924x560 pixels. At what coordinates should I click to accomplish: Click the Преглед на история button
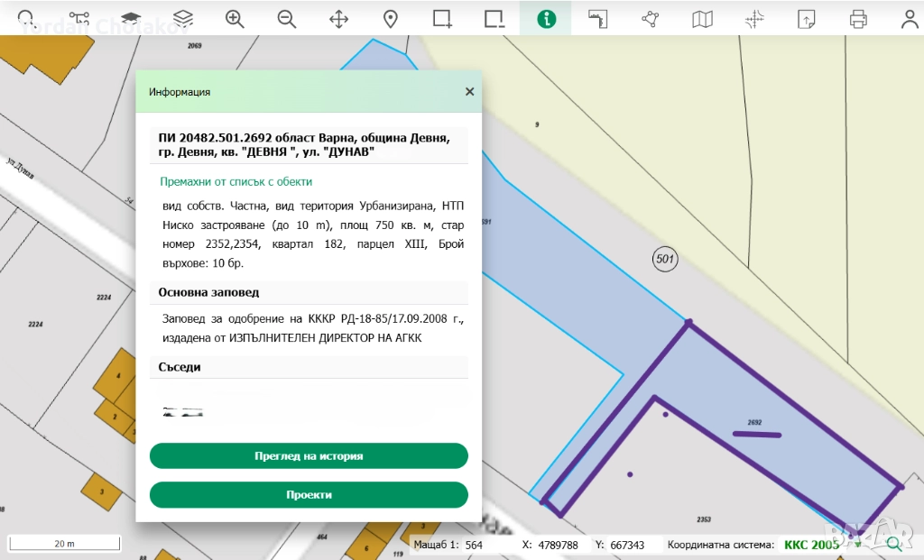click(x=309, y=456)
